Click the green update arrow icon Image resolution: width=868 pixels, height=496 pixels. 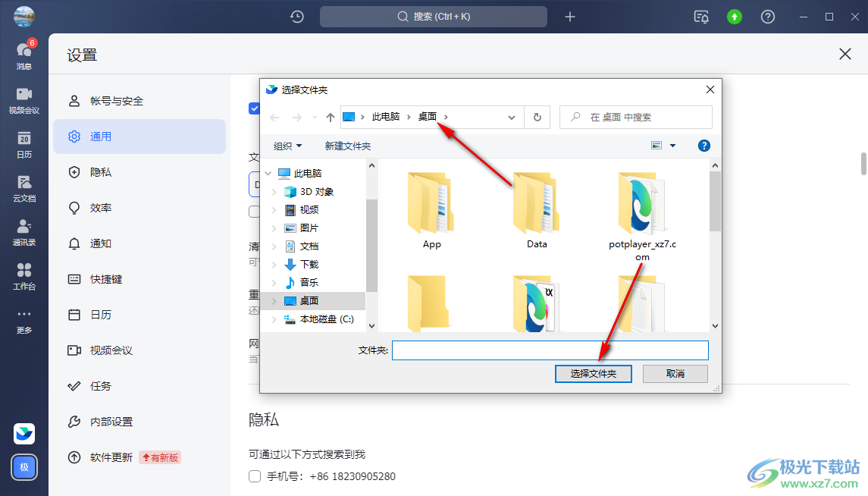click(734, 17)
